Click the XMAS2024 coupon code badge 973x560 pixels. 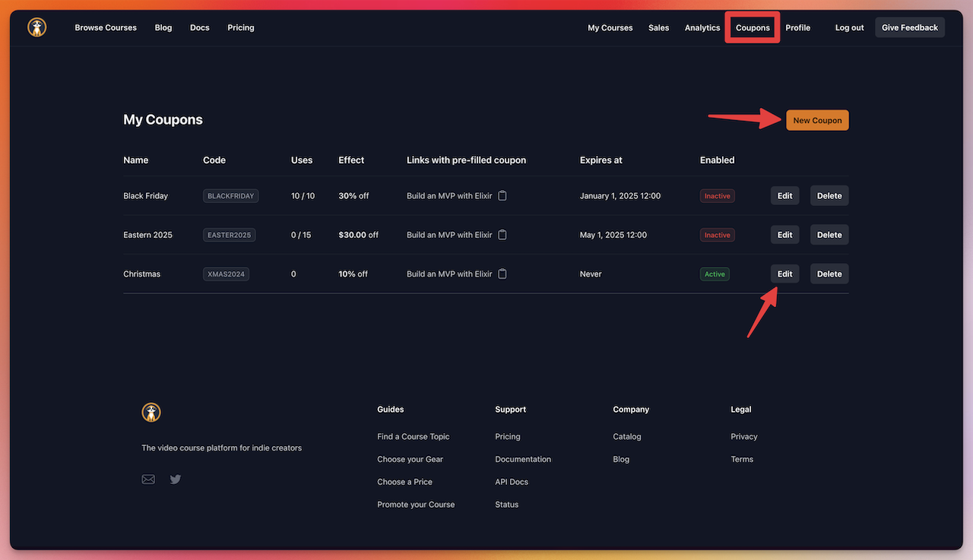[x=226, y=274]
